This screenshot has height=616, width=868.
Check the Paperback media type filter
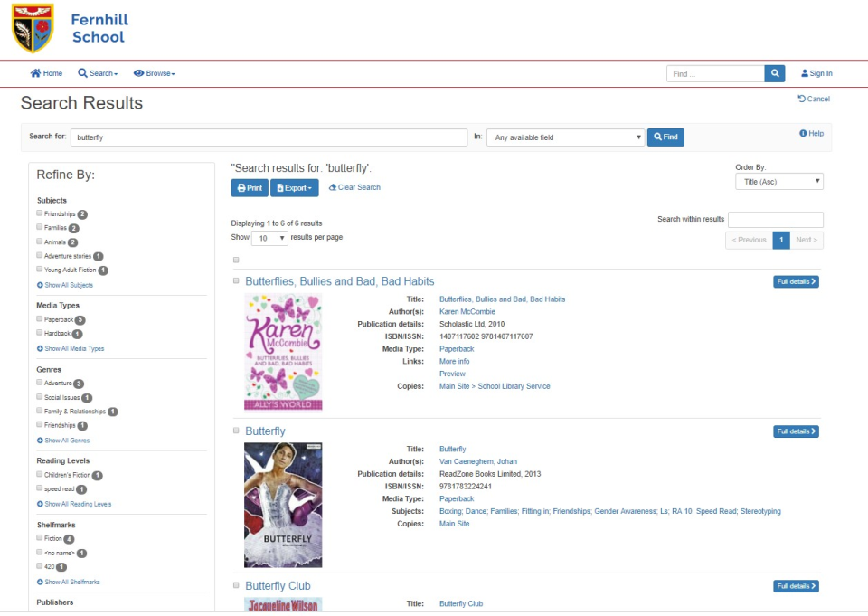(38, 319)
